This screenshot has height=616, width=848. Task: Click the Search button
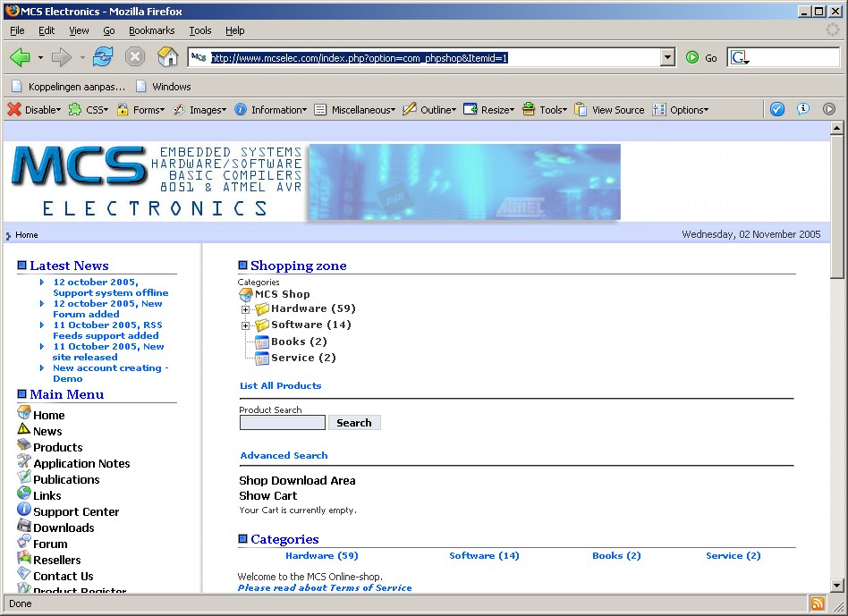(x=354, y=423)
